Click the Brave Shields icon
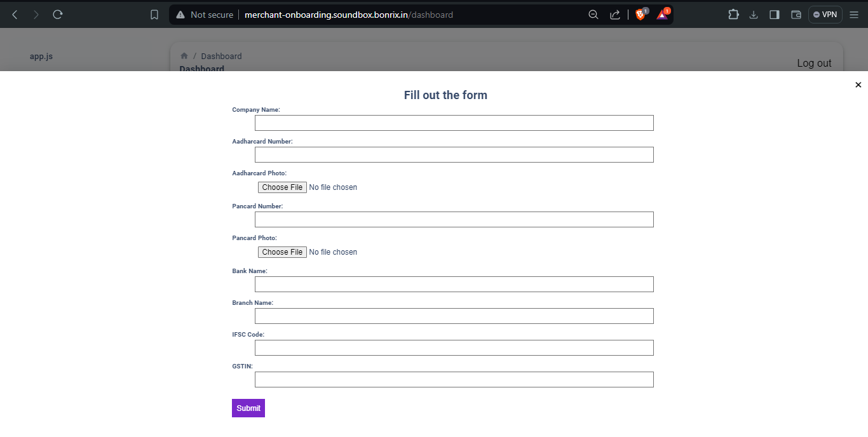The image size is (868, 437). tap(640, 14)
